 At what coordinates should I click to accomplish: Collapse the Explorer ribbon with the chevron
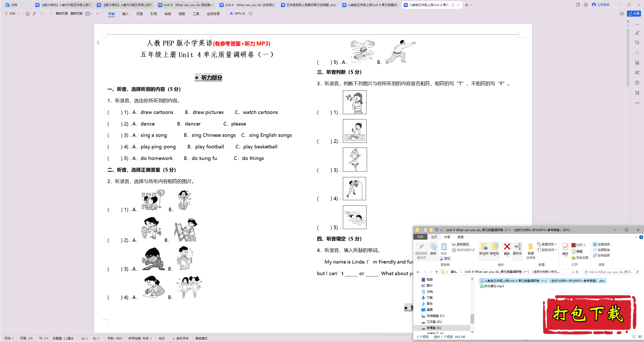(x=636, y=237)
